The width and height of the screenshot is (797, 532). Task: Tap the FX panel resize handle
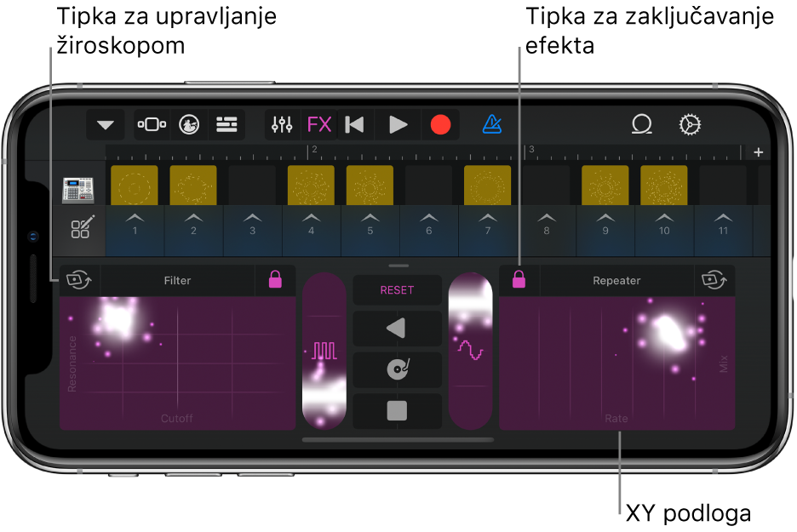pyautogui.click(x=398, y=266)
